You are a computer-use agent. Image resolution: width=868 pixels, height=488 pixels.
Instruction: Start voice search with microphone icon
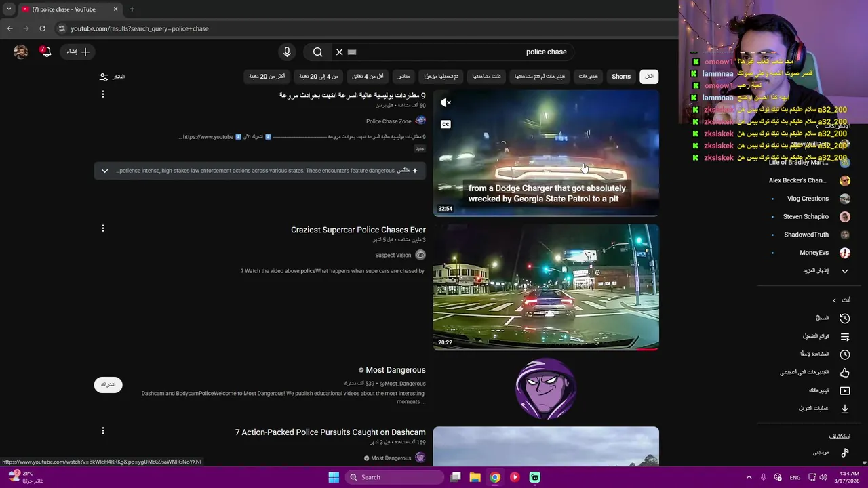click(287, 52)
